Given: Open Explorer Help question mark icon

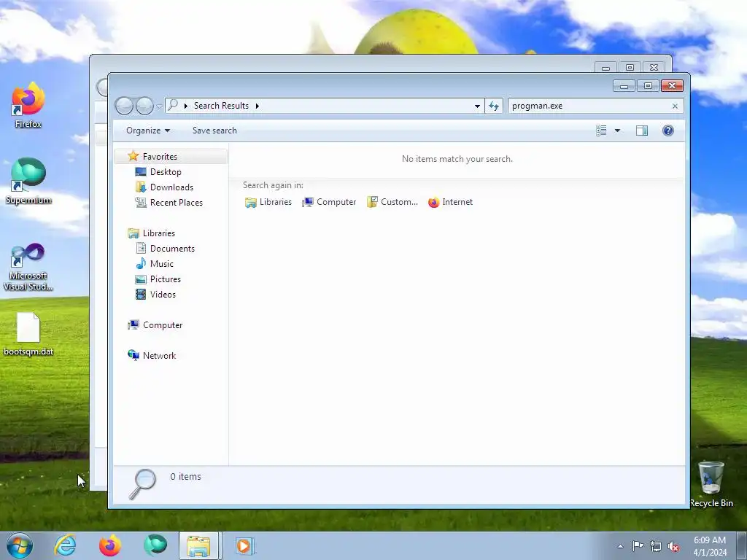Looking at the screenshot, I should point(668,131).
